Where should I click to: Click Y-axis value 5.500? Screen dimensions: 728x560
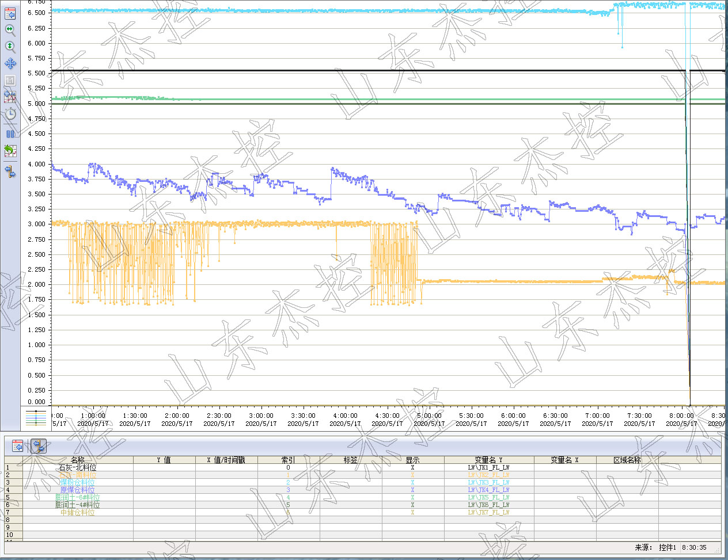pyautogui.click(x=36, y=73)
